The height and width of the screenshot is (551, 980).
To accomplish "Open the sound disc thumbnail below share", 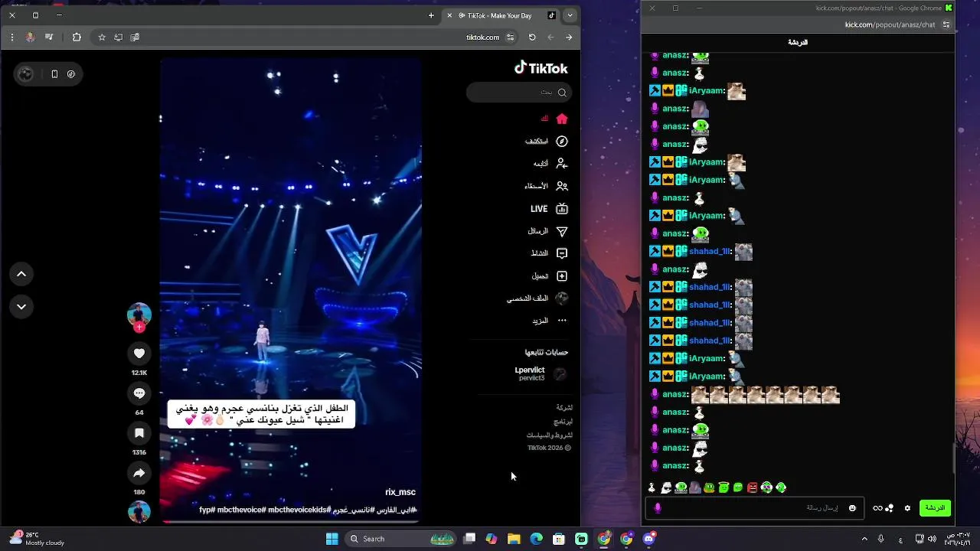I will pos(139,512).
